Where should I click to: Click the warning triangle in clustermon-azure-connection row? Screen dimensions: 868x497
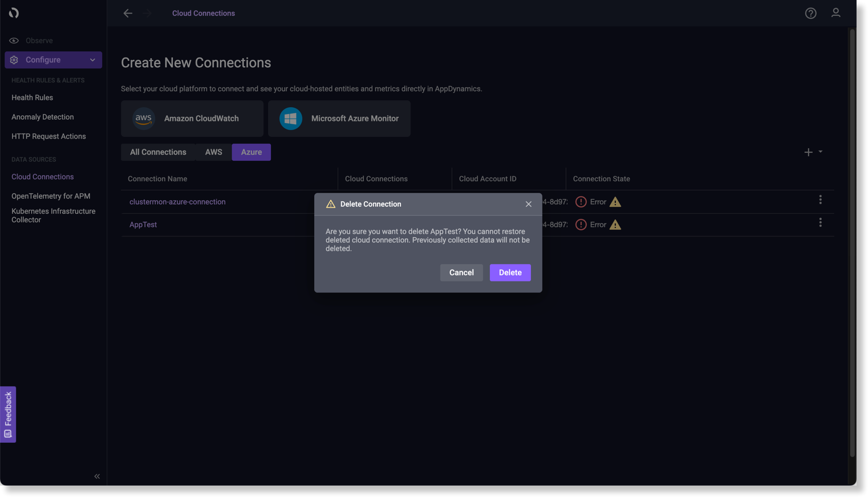[x=615, y=202]
